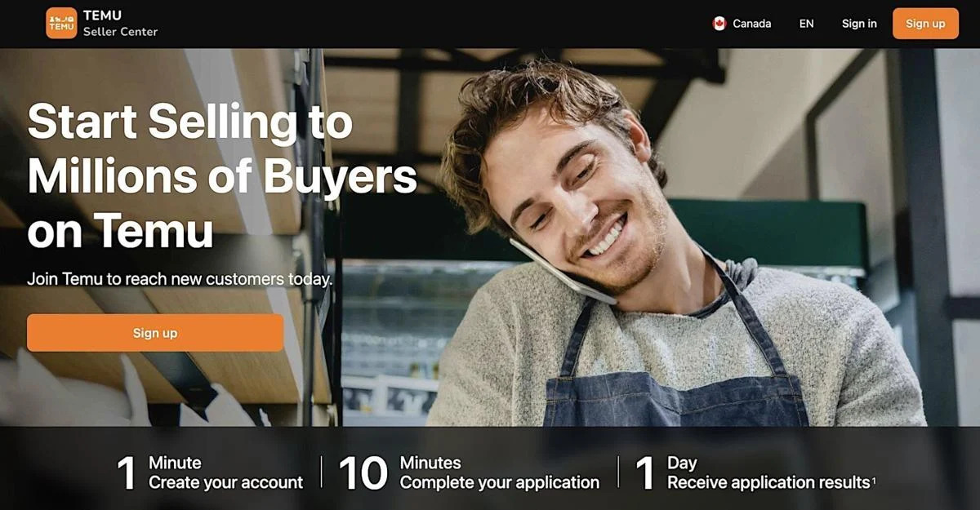Click the Join Temu to reach new customers text

click(x=180, y=279)
